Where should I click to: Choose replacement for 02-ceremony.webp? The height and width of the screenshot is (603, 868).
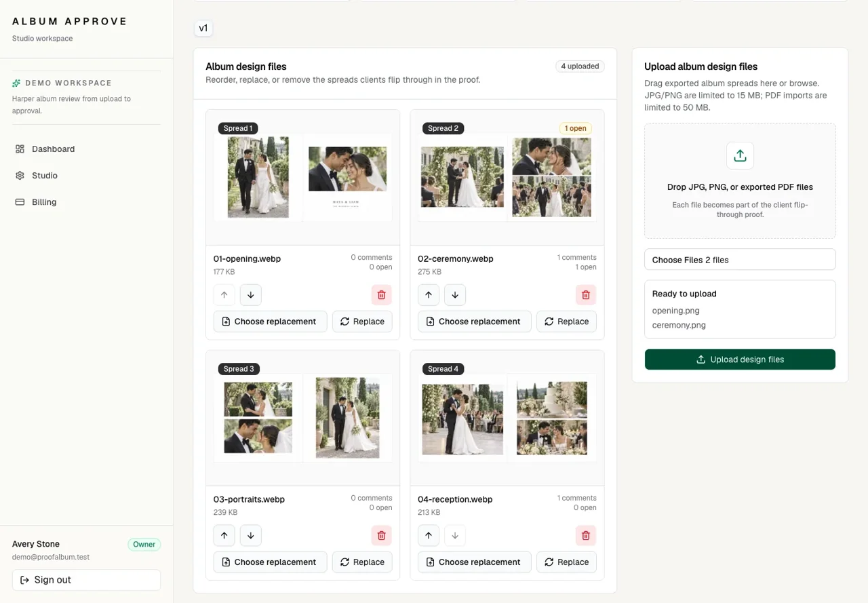(475, 322)
